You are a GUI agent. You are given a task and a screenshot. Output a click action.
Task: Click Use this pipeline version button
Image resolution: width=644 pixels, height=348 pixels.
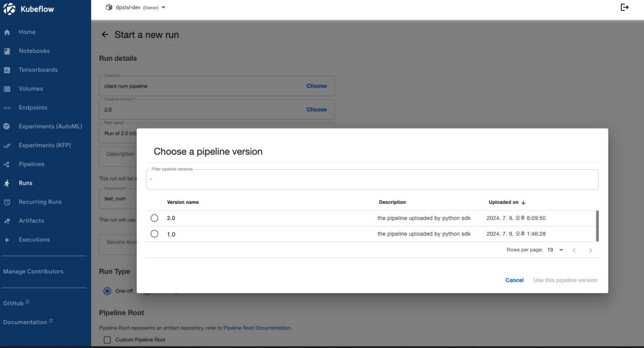565,280
